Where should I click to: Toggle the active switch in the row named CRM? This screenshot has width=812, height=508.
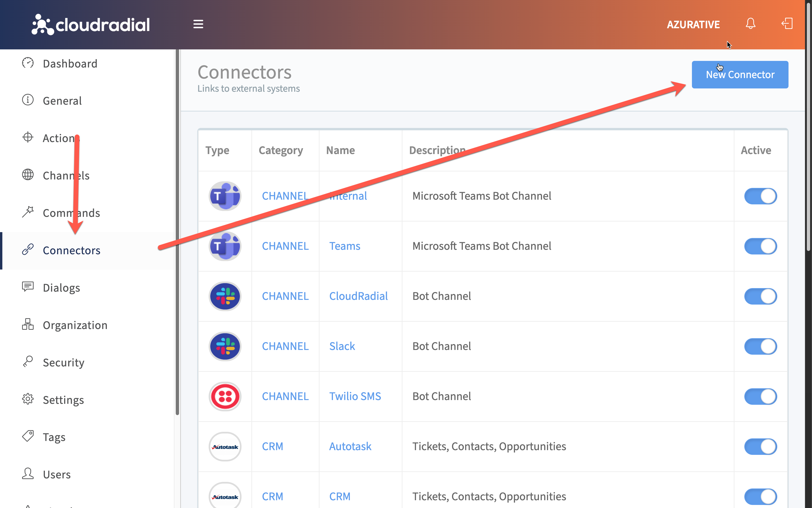tap(761, 496)
